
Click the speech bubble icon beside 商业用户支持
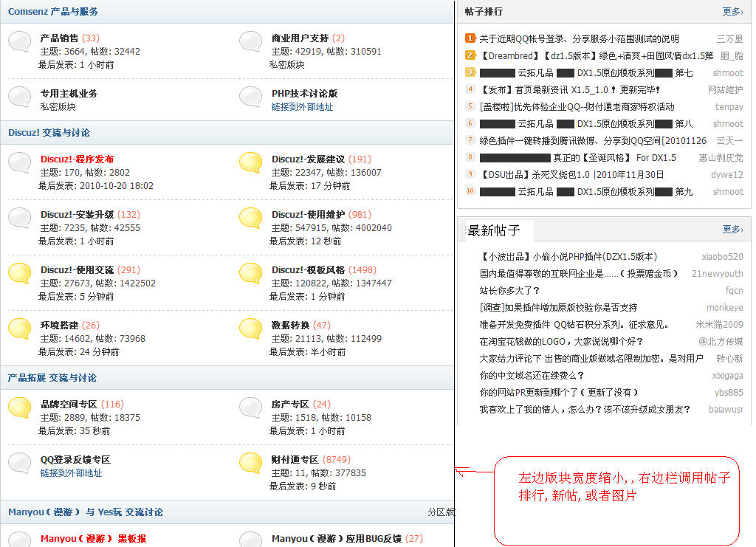(251, 42)
